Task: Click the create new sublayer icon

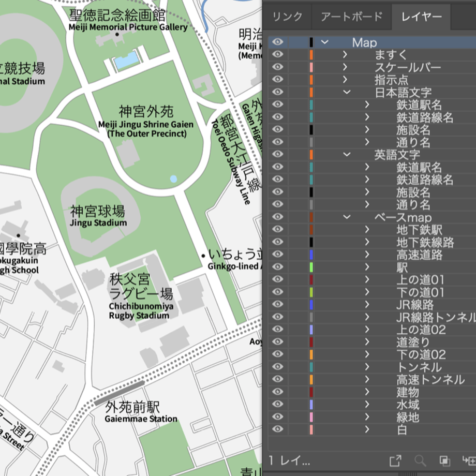Action: coord(469,461)
